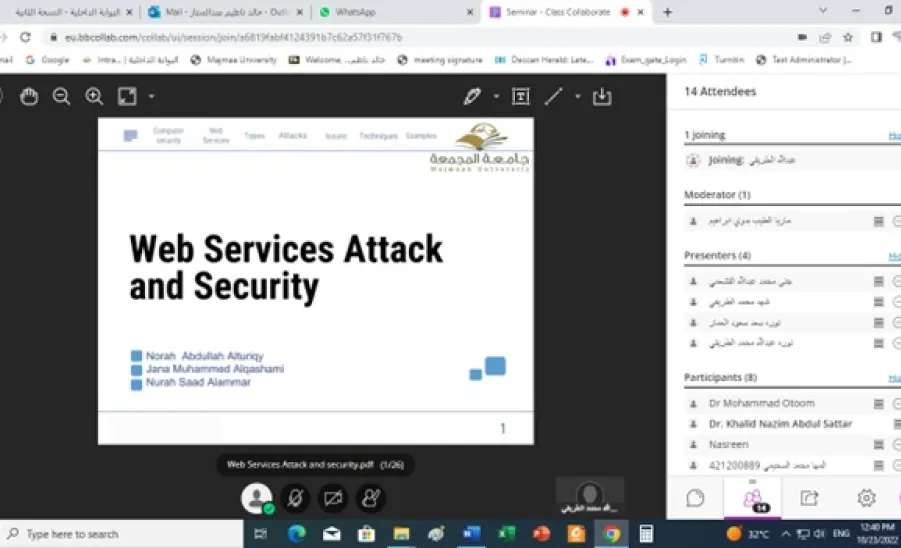Click the Web Services Attack file label
This screenshot has height=548, width=901.
315,465
